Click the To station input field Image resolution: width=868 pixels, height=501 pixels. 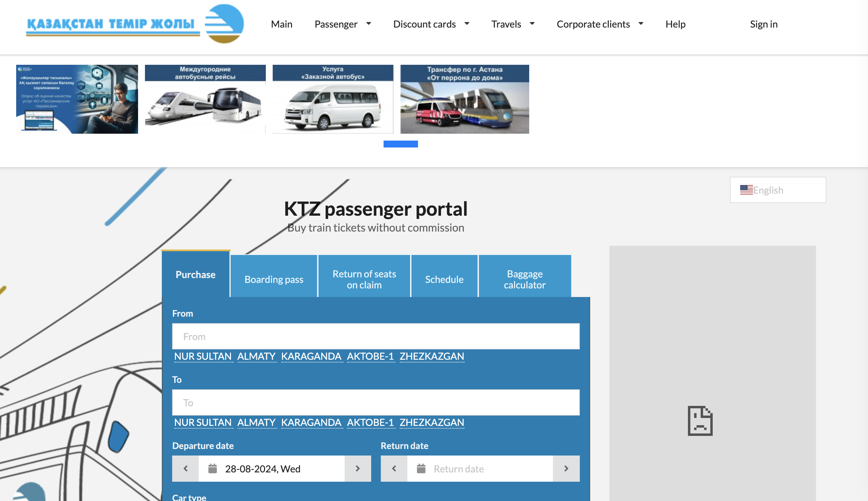point(376,402)
